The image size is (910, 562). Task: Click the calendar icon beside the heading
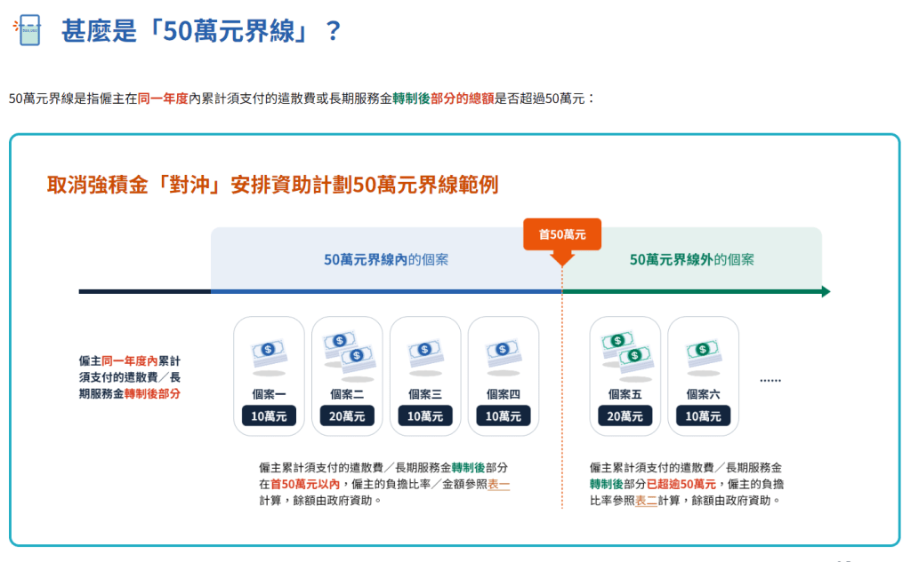coord(27,30)
